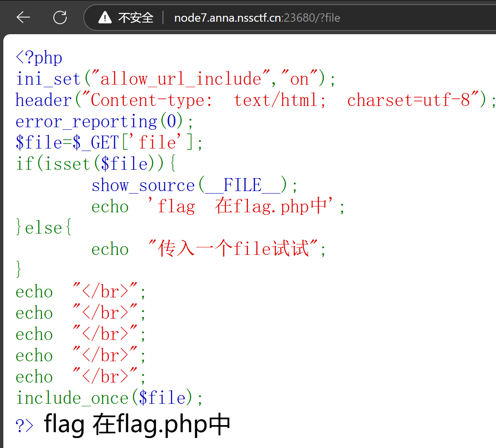The image size is (496, 448).
Task: Click the <?php opening tag line
Action: (x=39, y=58)
